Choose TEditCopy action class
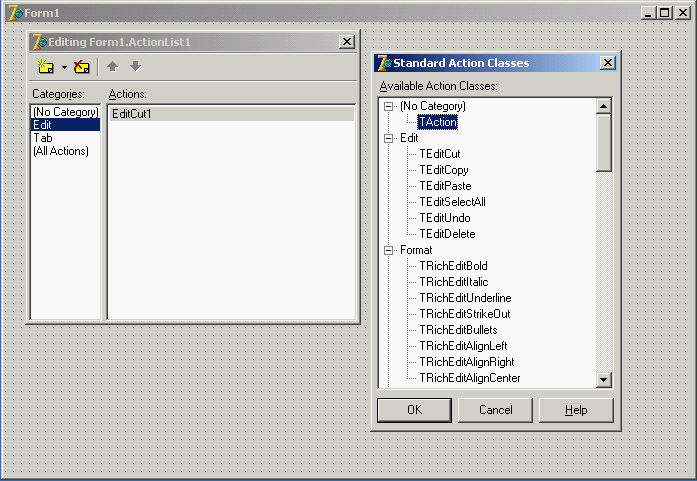This screenshot has width=697, height=481. 443,170
